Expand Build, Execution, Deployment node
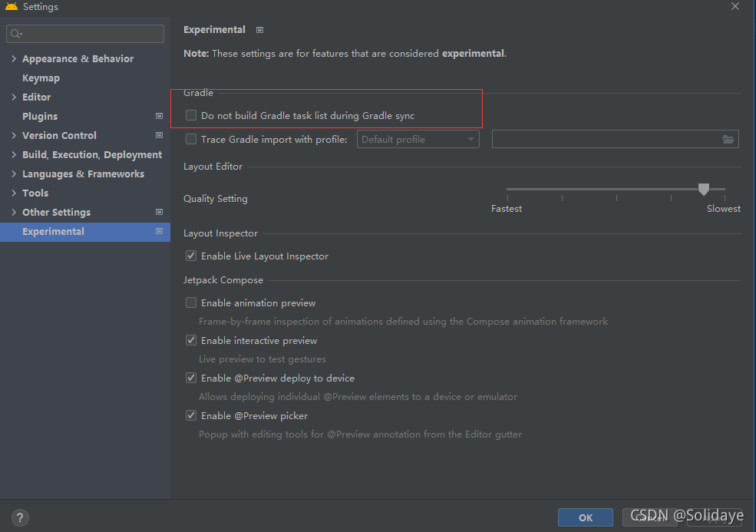The height and width of the screenshot is (532, 756). coord(14,154)
